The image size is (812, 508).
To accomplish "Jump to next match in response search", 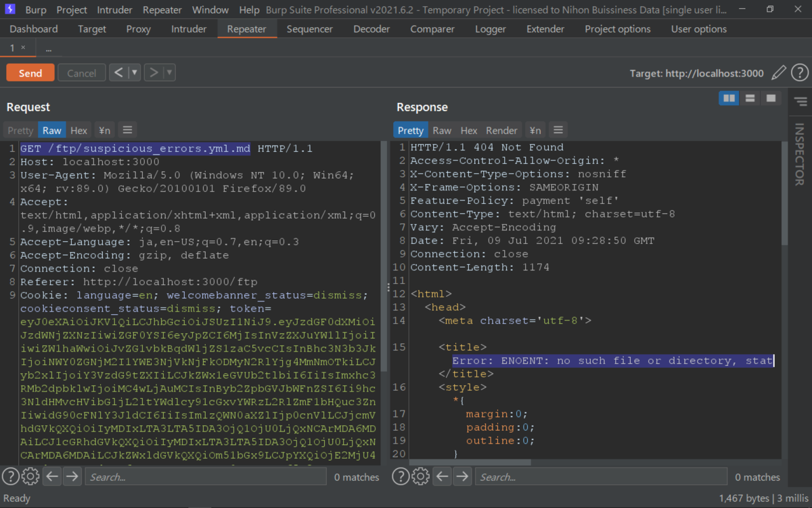I will pos(462,476).
